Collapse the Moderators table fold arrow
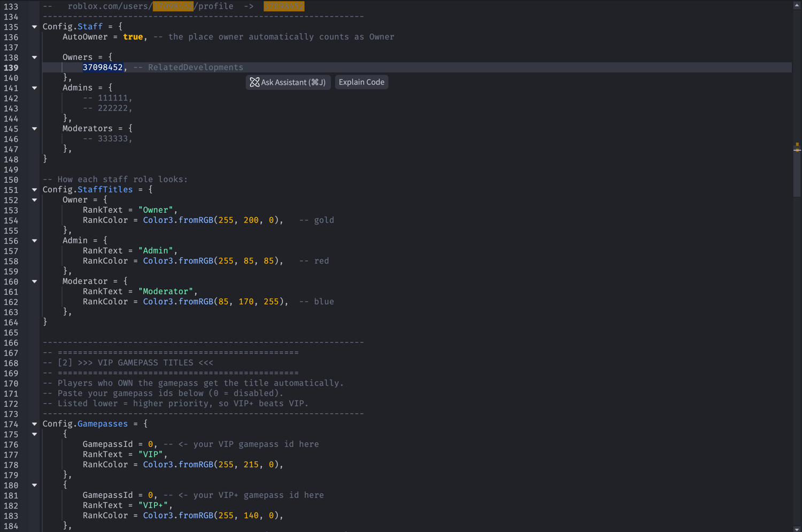The width and height of the screenshot is (802, 532). click(34, 128)
